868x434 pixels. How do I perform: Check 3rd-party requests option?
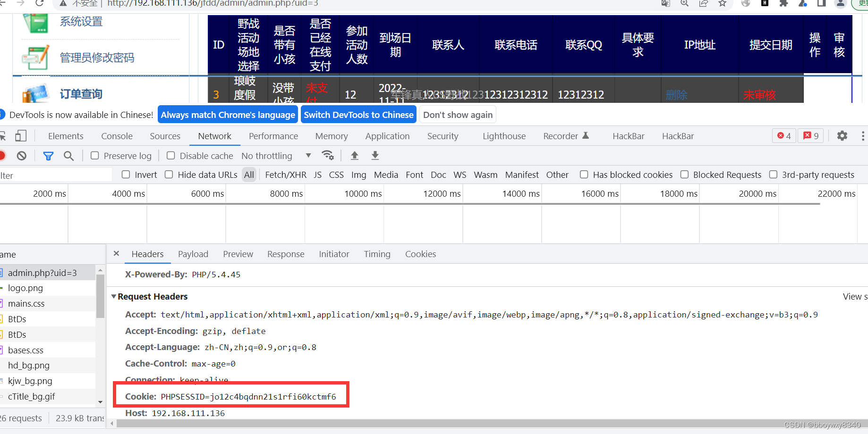[773, 175]
